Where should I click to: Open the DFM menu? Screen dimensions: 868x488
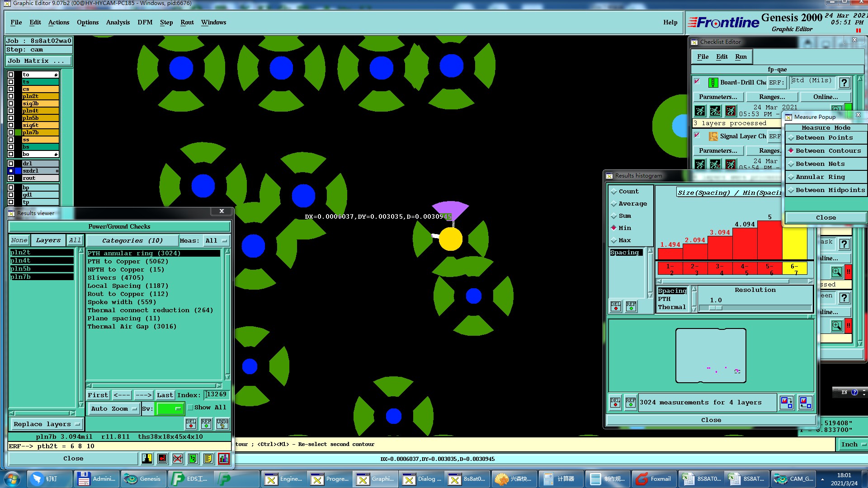(145, 22)
